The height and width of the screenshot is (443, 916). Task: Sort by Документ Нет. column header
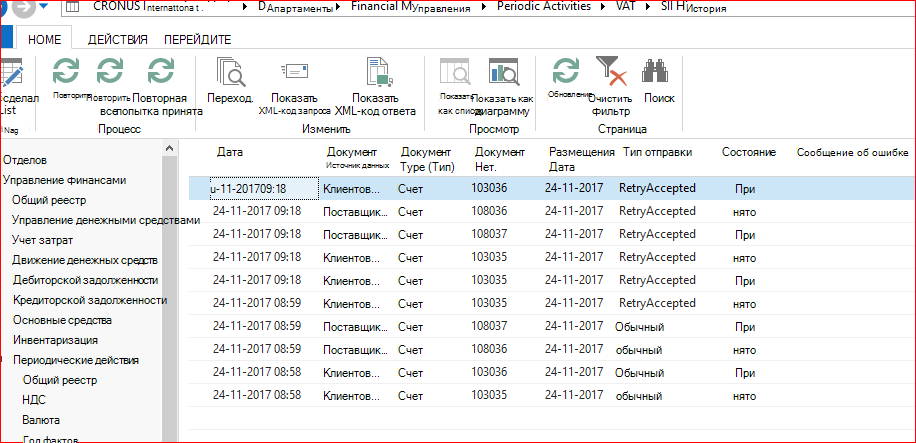499,160
